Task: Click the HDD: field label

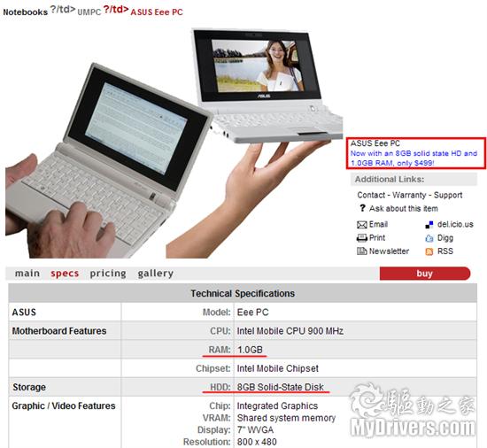Action: (x=220, y=387)
